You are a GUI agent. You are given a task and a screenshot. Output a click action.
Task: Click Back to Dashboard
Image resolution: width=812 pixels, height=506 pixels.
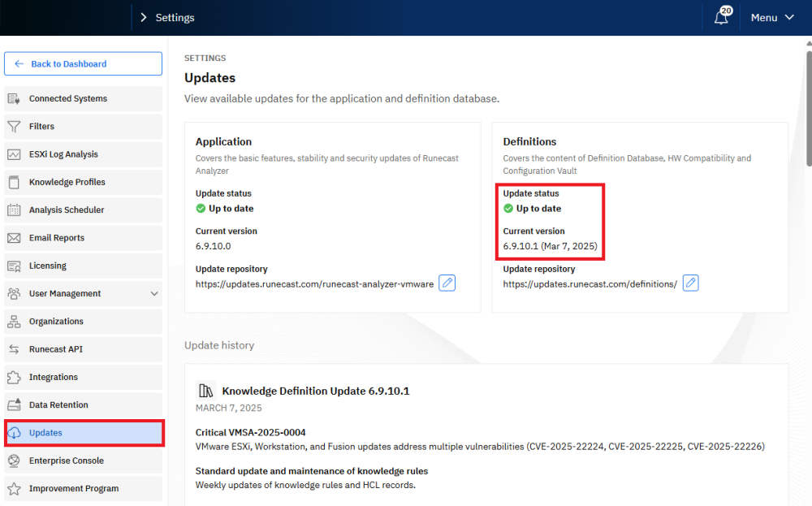point(83,63)
